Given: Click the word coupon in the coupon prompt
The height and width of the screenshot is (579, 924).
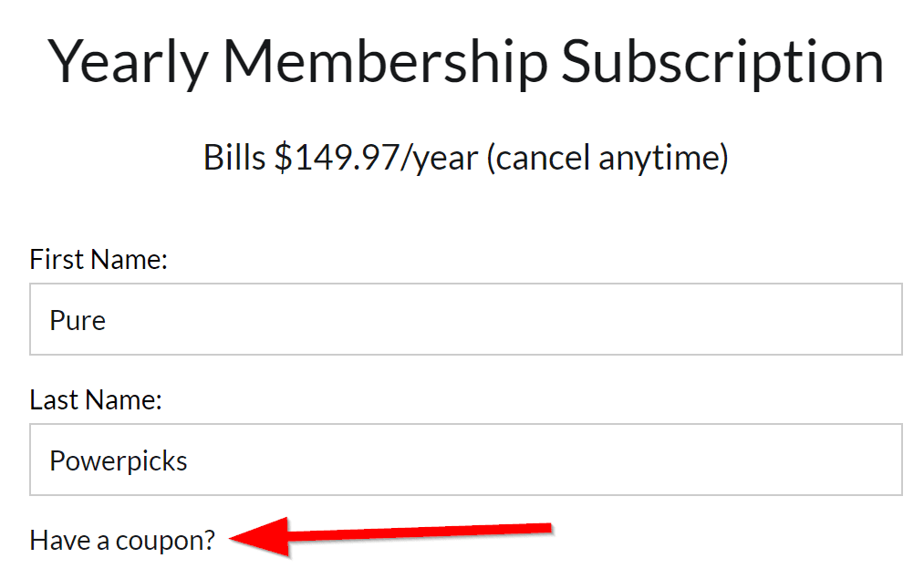Looking at the screenshot, I should (x=161, y=540).
